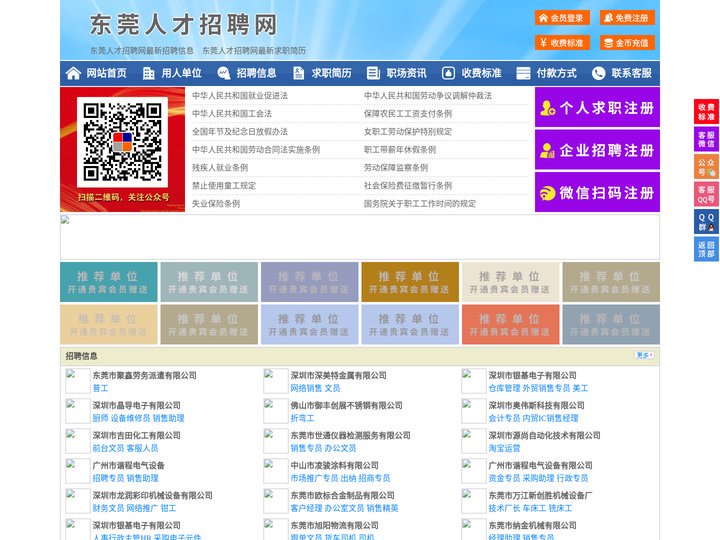
Task: Open 职工带薪年休假条例 link
Action: point(400,150)
